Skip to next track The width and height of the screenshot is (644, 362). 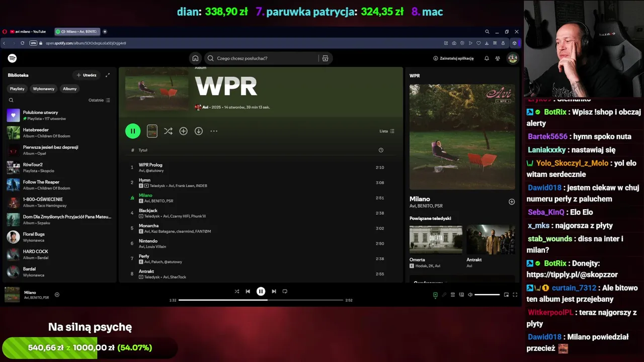click(x=274, y=291)
